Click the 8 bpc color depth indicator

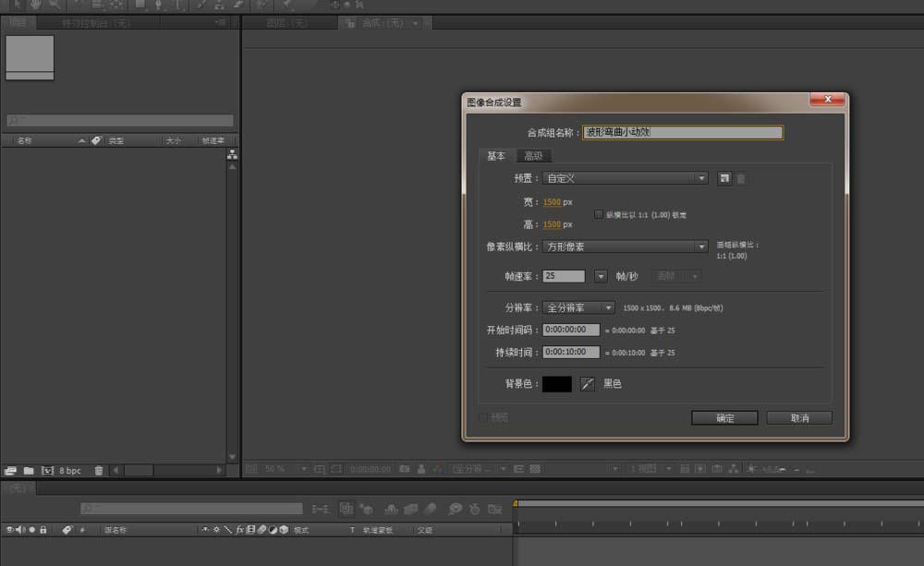coord(70,471)
